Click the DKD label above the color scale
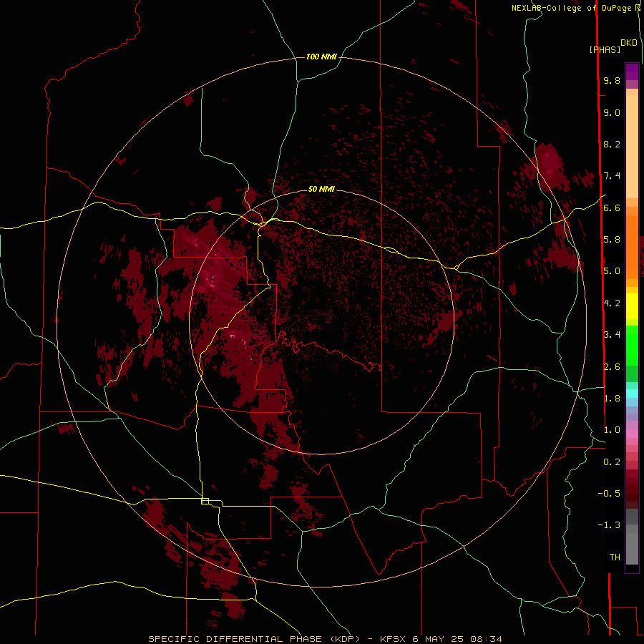Viewport: 644px width, 644px height. [629, 43]
